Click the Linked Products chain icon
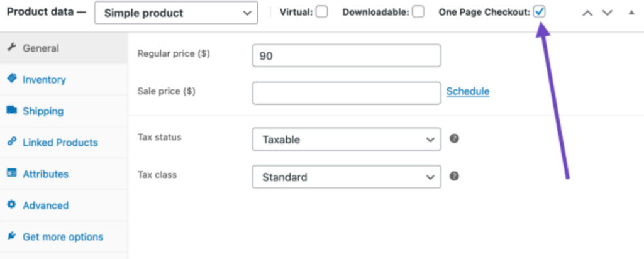Screen dimensions: 644x259 point(11,142)
